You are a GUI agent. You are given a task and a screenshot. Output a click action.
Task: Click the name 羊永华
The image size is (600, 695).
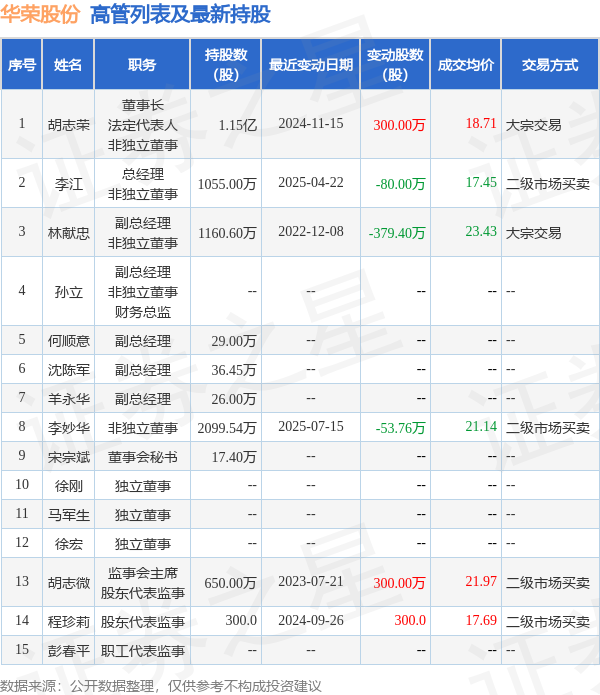pyautogui.click(x=69, y=399)
